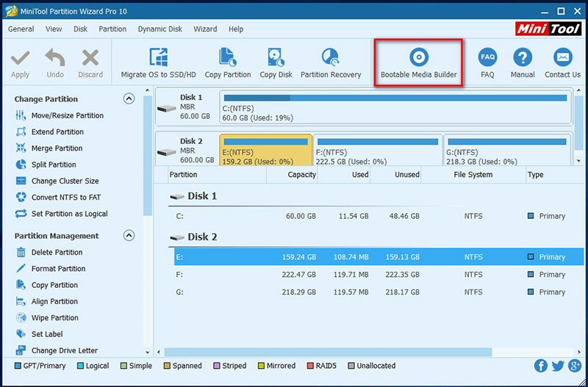588x387 pixels.
Task: Open the General menu
Action: 21,29
